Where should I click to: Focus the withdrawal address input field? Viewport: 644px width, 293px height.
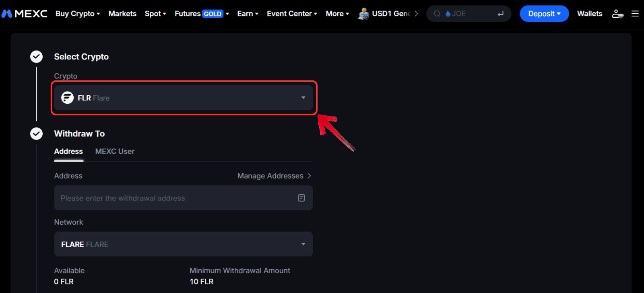(x=173, y=198)
